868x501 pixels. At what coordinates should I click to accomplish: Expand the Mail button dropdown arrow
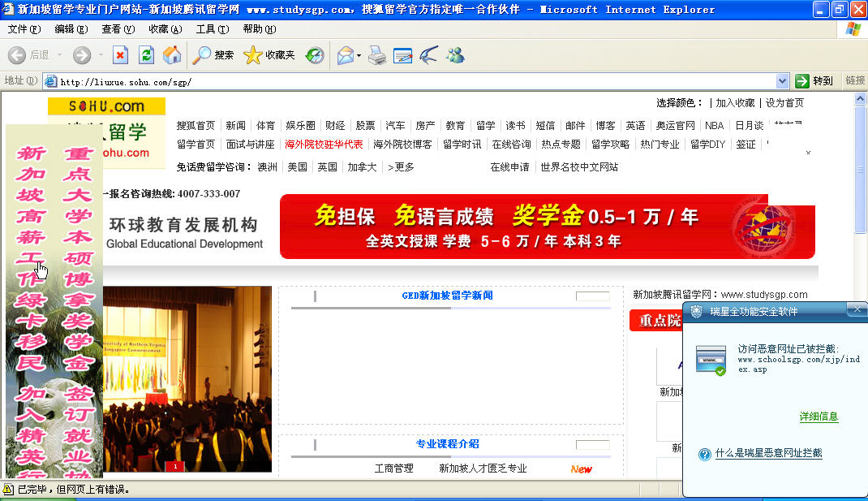pos(359,55)
